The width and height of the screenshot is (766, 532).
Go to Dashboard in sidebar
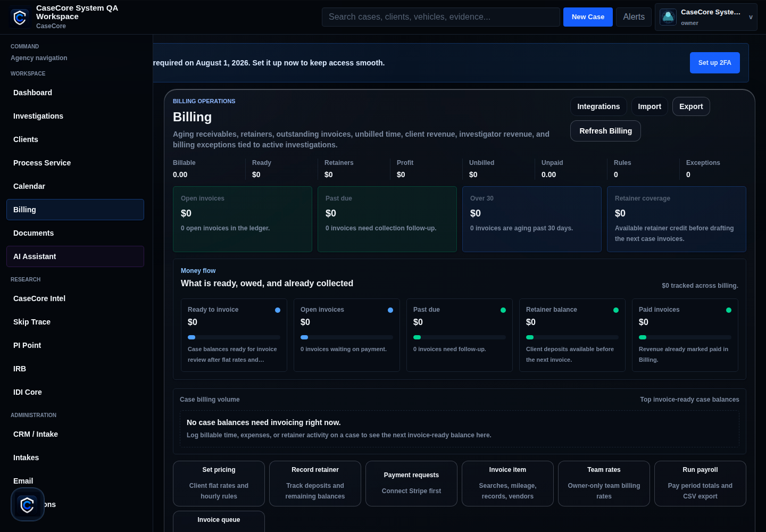pos(75,93)
